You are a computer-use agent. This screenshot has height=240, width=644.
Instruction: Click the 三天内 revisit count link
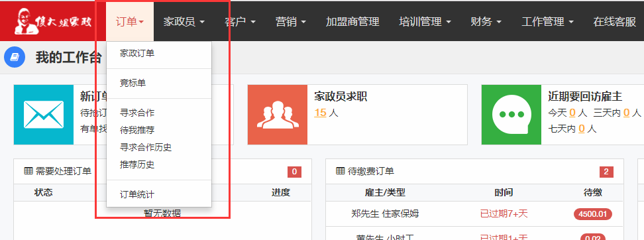click(626, 113)
